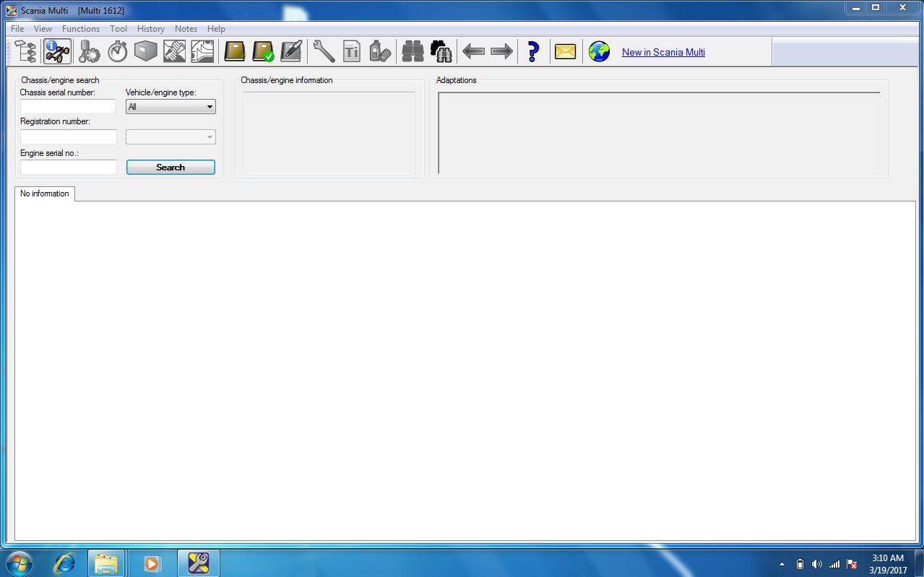This screenshot has height=577, width=924.
Task: Go forward with the right arrow
Action: point(501,52)
